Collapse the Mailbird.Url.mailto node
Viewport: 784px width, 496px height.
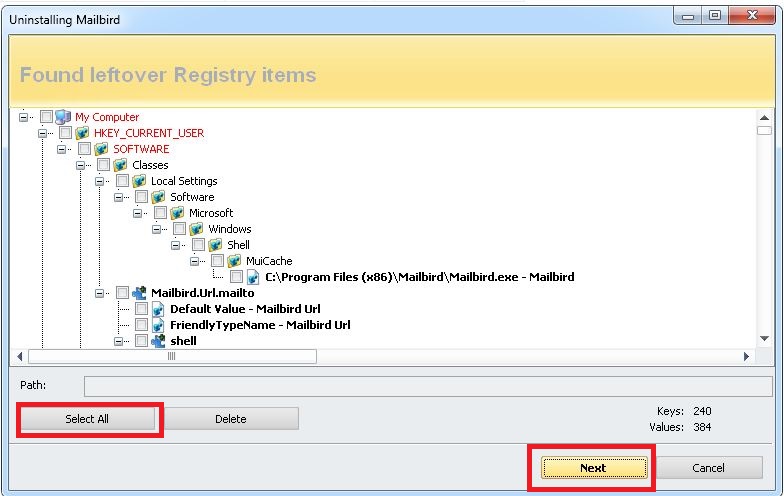[x=99, y=294]
